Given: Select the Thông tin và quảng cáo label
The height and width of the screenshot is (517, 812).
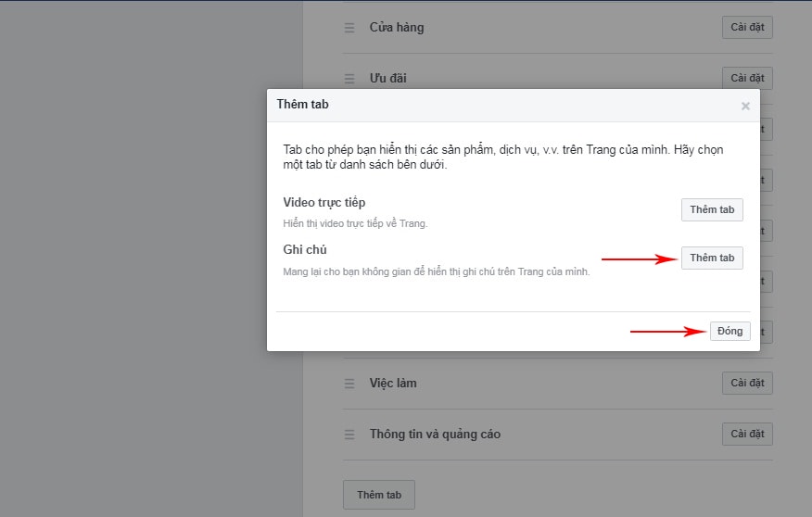Looking at the screenshot, I should coord(435,435).
